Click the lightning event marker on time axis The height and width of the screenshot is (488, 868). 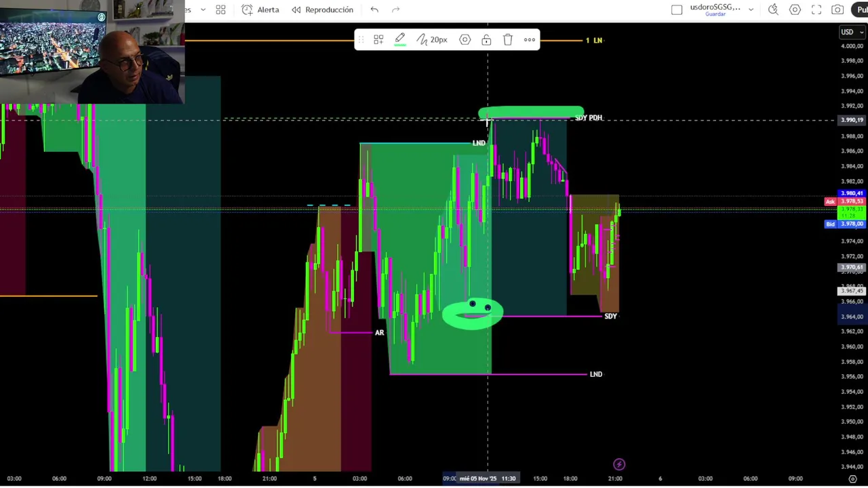point(619,464)
